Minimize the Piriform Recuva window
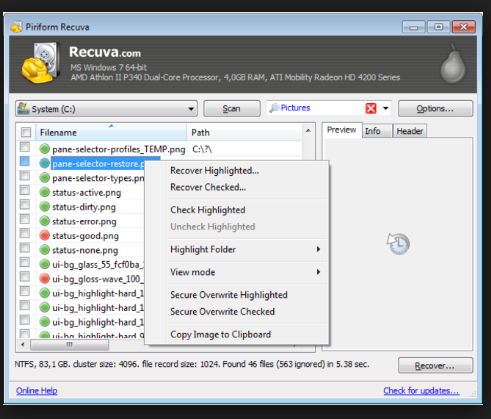This screenshot has width=491, height=419. click(414, 27)
